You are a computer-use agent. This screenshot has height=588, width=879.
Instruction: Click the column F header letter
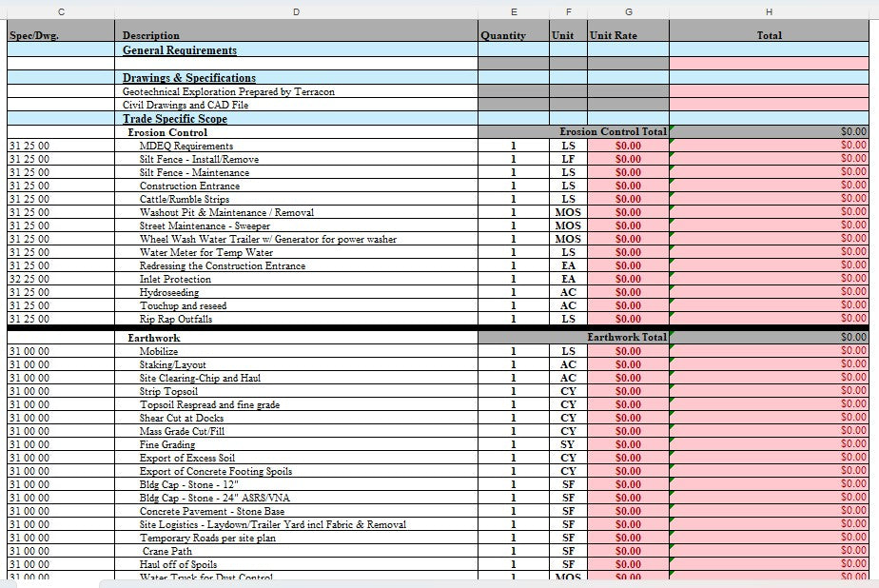pyautogui.click(x=568, y=10)
